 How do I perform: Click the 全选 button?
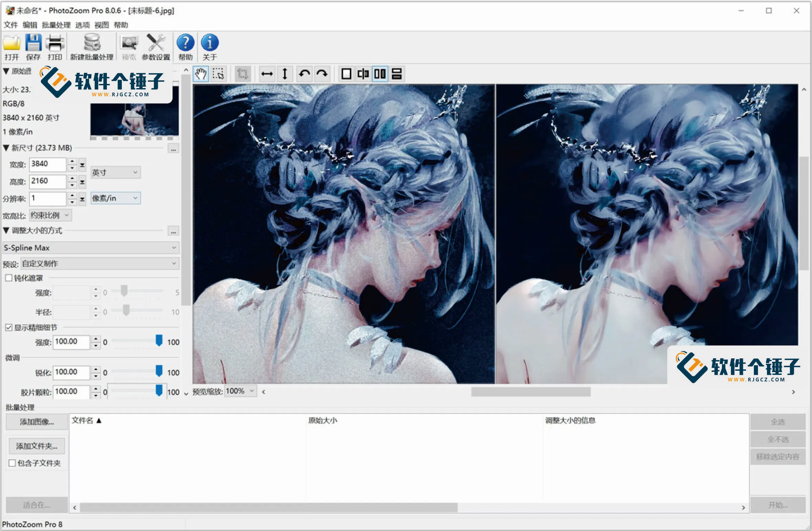point(778,422)
